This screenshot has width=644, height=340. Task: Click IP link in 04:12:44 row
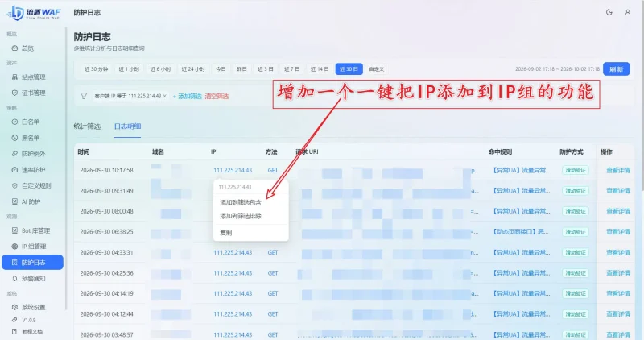(233, 314)
